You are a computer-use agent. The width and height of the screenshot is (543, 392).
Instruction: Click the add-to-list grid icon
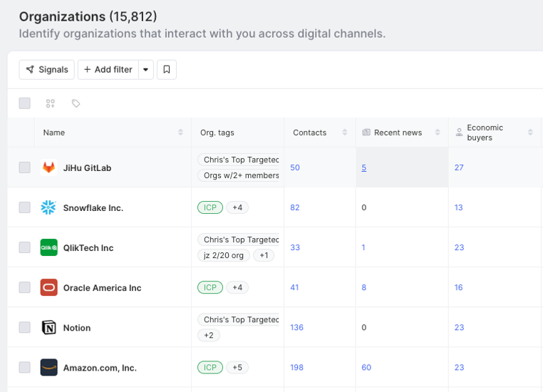point(51,103)
